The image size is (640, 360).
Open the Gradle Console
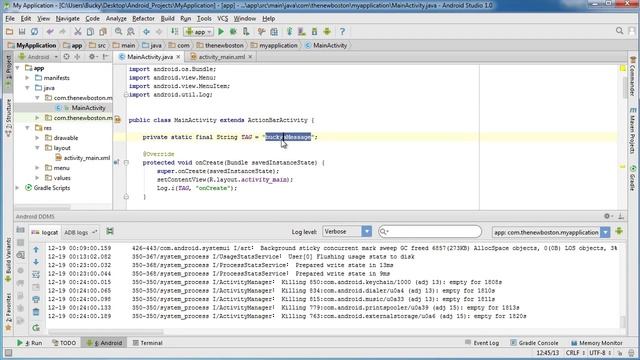click(x=534, y=343)
